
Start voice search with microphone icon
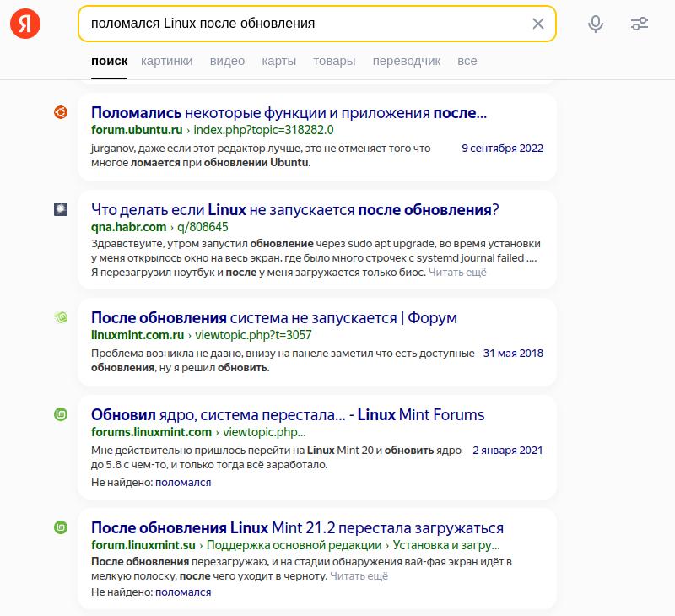pyautogui.click(x=596, y=24)
